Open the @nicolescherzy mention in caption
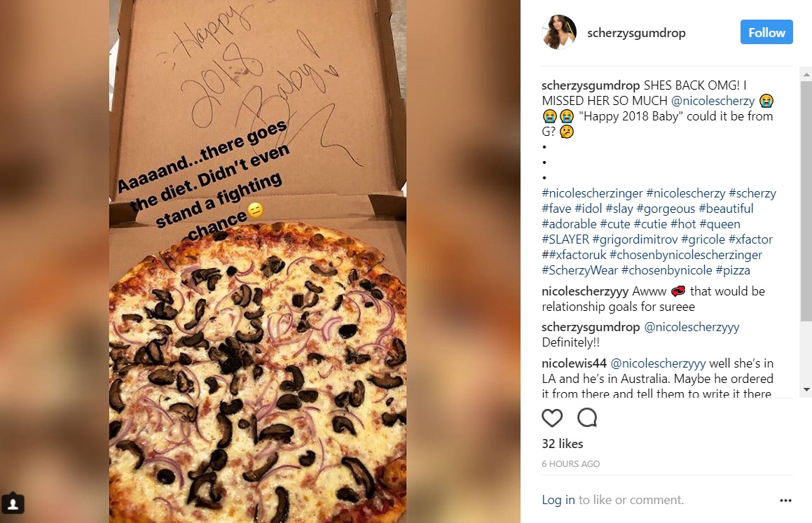 pos(713,101)
